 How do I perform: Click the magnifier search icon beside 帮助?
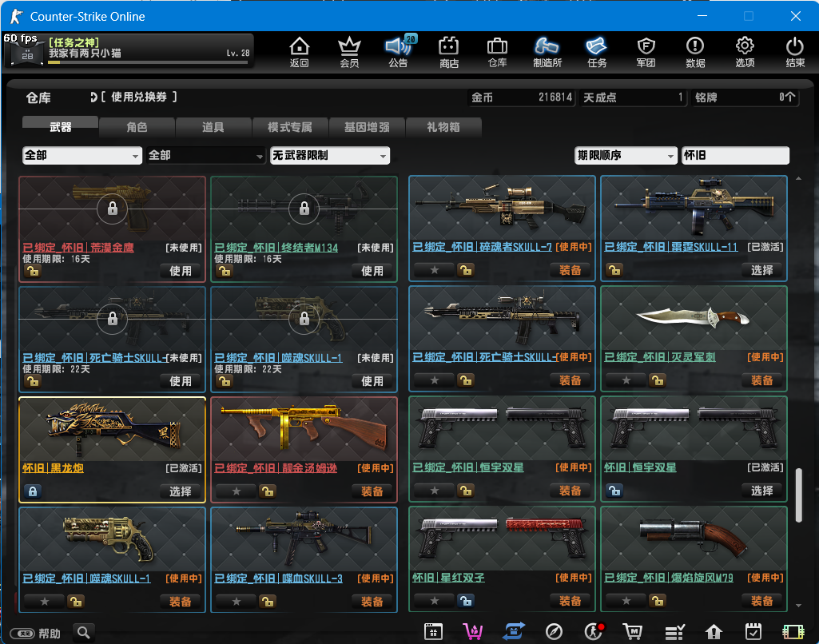(x=84, y=633)
